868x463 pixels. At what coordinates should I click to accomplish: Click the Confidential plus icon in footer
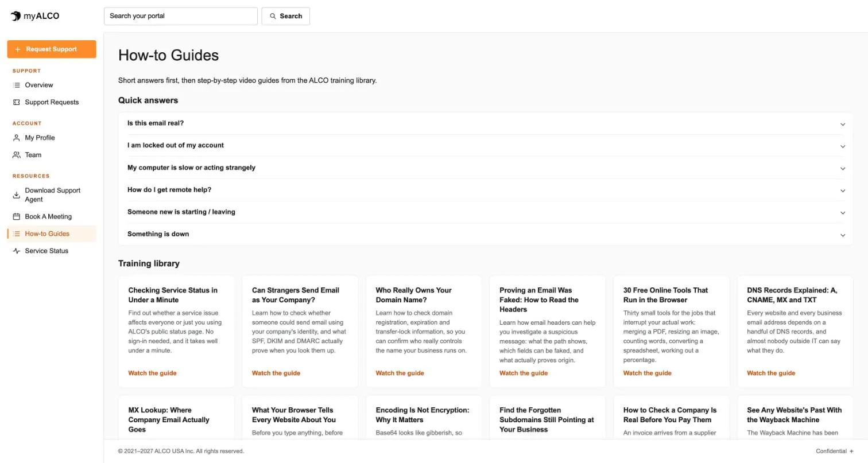[x=851, y=452]
